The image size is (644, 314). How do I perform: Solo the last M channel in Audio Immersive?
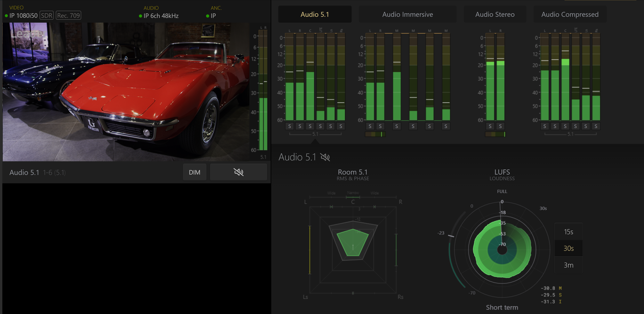tap(446, 126)
